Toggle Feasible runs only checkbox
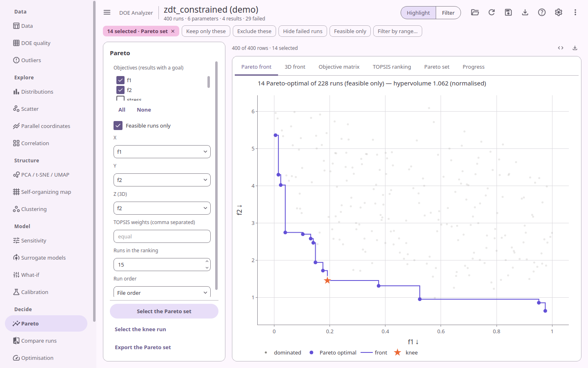Viewport: 588px width, 368px height. pyautogui.click(x=118, y=126)
